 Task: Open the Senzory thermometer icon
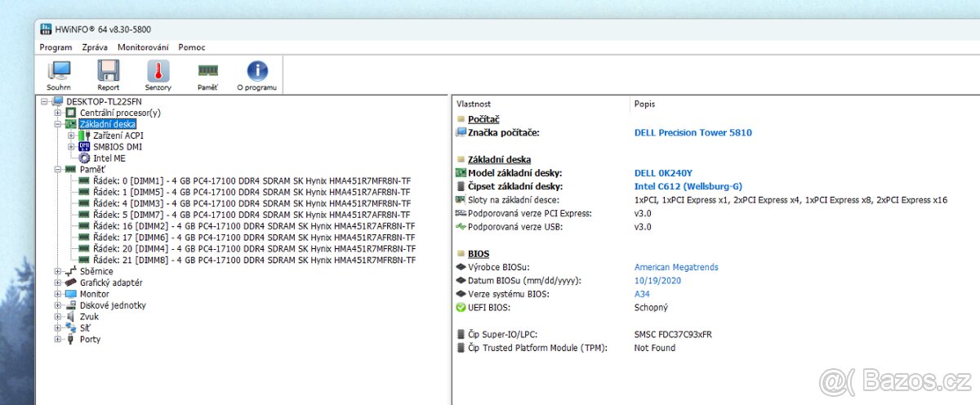pyautogui.click(x=158, y=71)
